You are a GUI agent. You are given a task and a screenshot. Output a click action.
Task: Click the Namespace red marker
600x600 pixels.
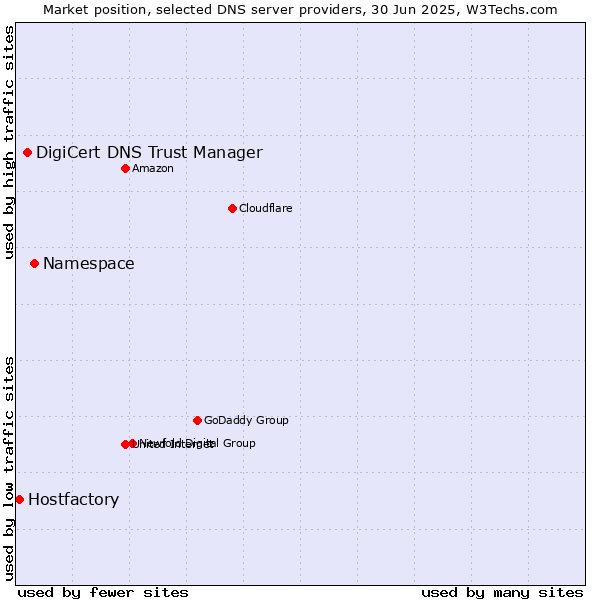point(34,264)
